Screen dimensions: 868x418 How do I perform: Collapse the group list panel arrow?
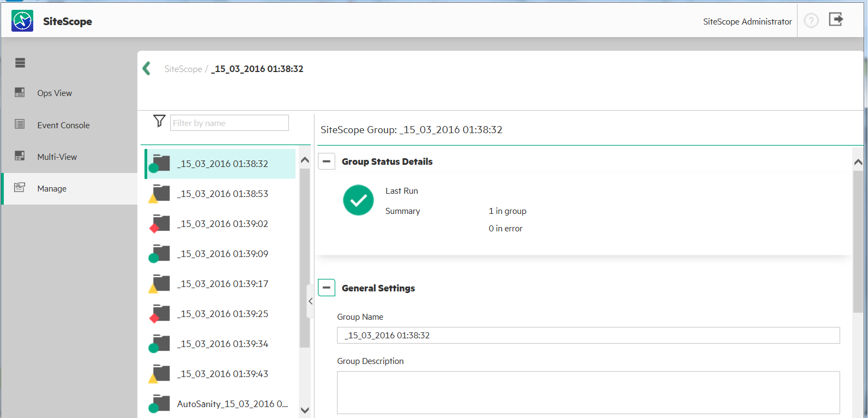[x=311, y=301]
